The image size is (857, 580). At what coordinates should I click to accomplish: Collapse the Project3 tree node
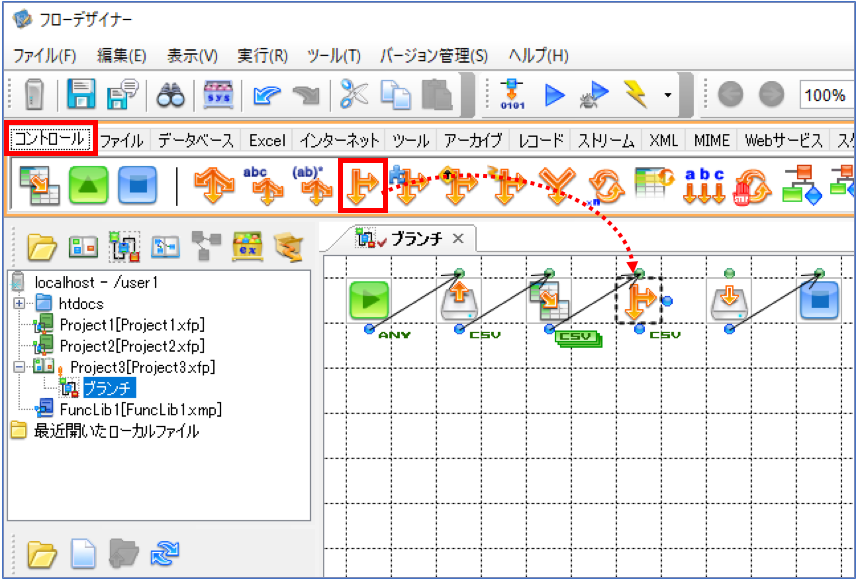pos(20,367)
